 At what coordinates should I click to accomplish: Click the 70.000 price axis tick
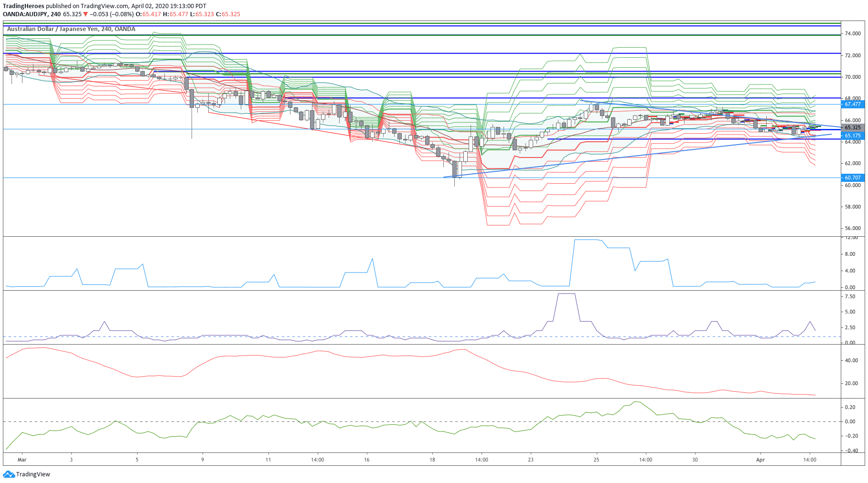(x=853, y=77)
